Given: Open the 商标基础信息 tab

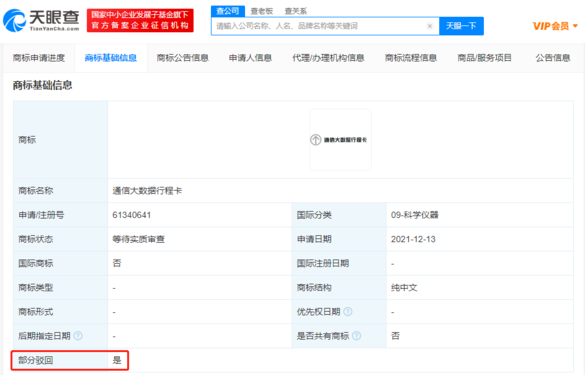Looking at the screenshot, I should [111, 58].
